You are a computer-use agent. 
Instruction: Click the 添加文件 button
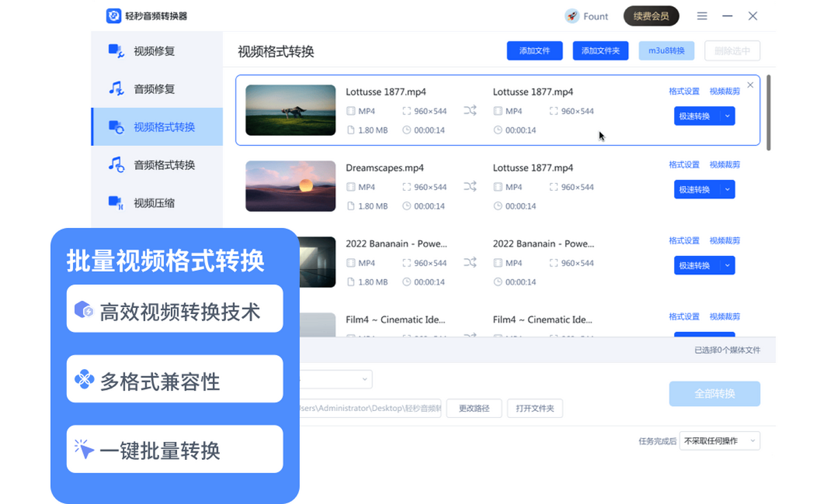pyautogui.click(x=534, y=51)
